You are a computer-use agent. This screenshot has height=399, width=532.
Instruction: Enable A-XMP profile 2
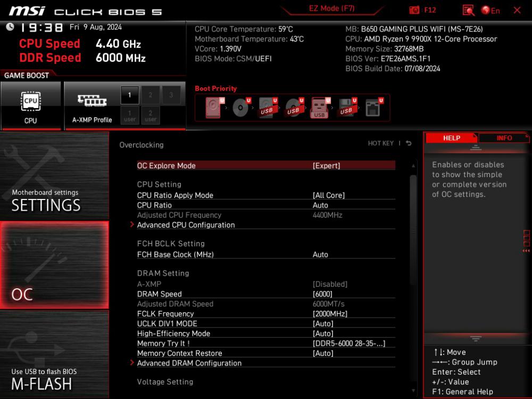coord(151,95)
